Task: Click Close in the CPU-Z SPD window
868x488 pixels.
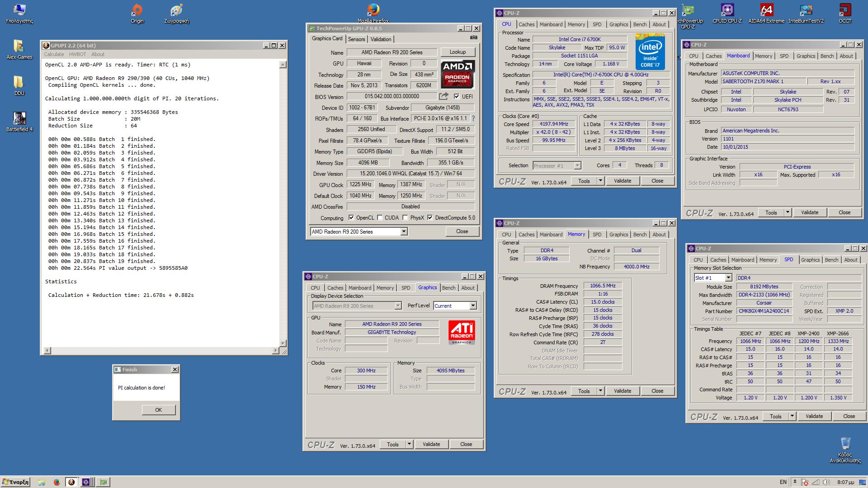Action: click(x=849, y=416)
